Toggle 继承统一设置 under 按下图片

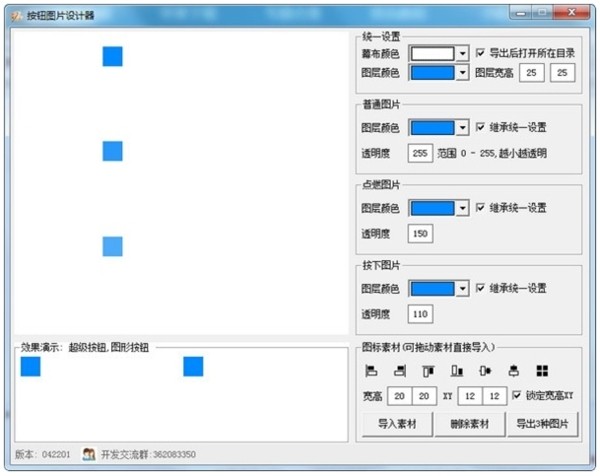pyautogui.click(x=480, y=288)
